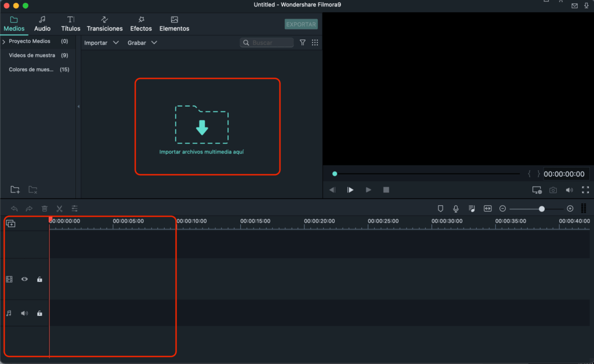Switch to the Transiciones tab
The height and width of the screenshot is (364, 594).
104,24
